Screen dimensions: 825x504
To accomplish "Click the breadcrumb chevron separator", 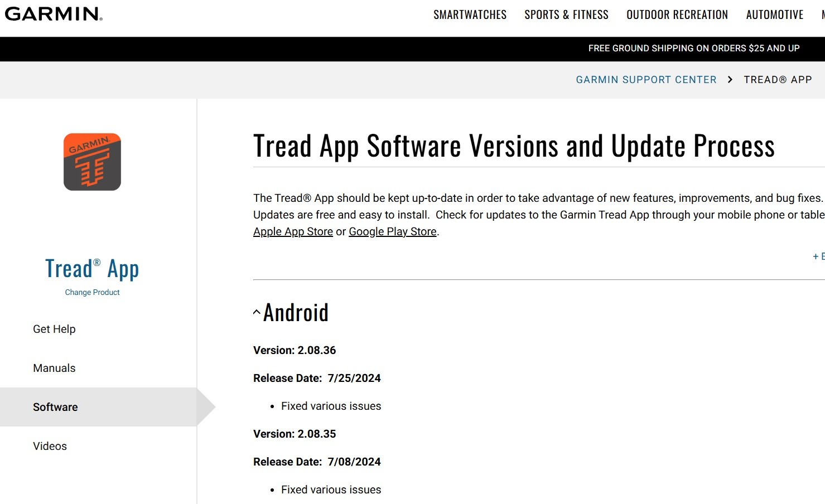I will pos(730,80).
